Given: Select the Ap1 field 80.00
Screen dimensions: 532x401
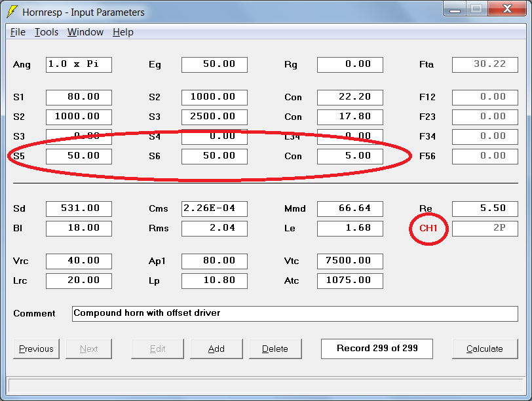Looking at the screenshot, I should [214, 261].
